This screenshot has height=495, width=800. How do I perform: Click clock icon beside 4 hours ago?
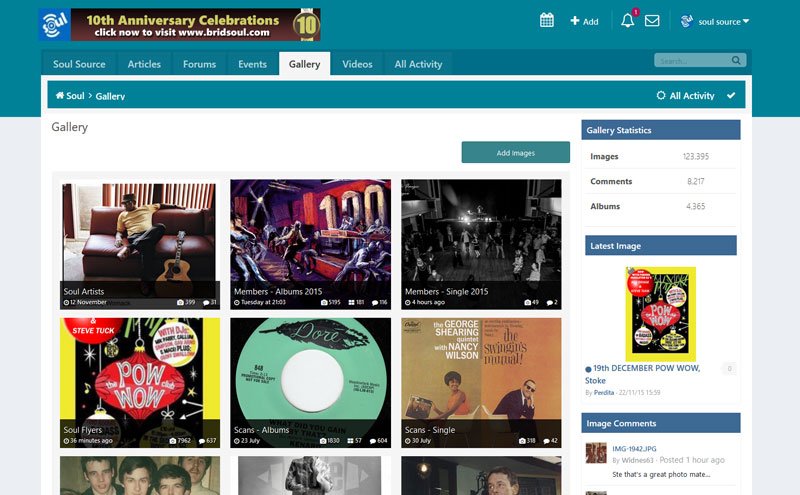408,303
